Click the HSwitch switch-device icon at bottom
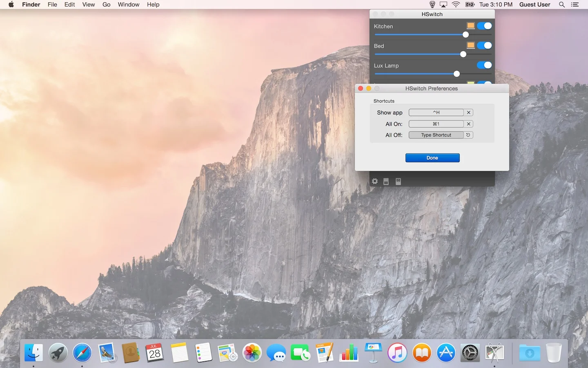This screenshot has height=368, width=588. tap(398, 181)
